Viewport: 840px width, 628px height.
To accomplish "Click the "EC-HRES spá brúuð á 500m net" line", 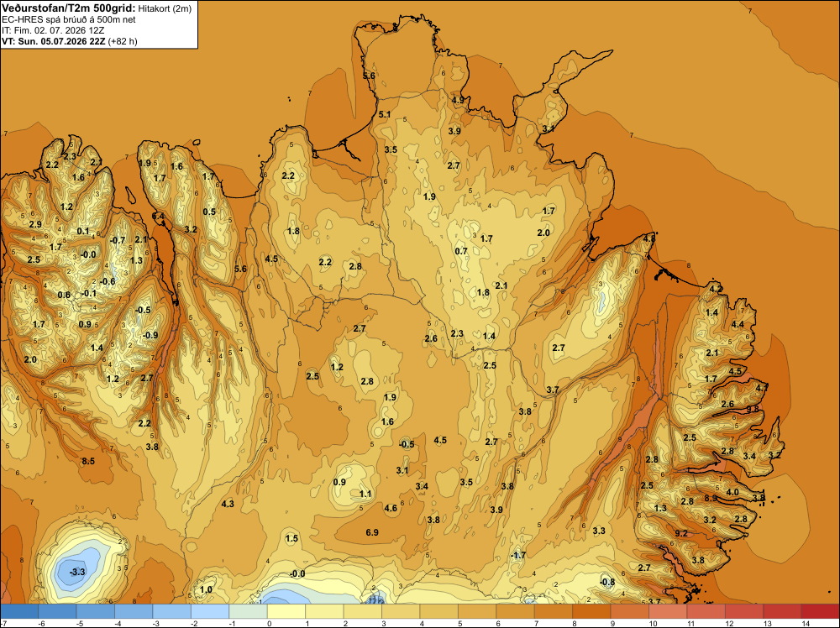I will click(69, 19).
